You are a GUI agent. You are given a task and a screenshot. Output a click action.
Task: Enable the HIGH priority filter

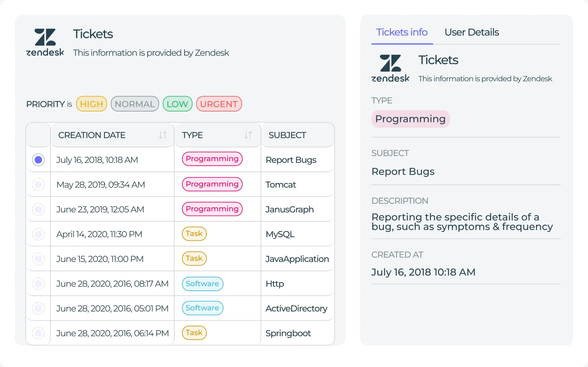(91, 104)
